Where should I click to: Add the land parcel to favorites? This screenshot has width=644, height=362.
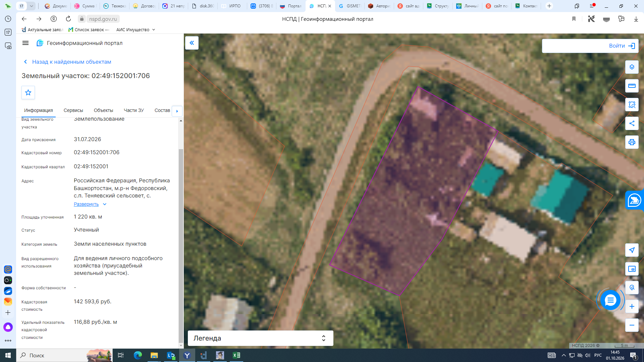pos(28,93)
